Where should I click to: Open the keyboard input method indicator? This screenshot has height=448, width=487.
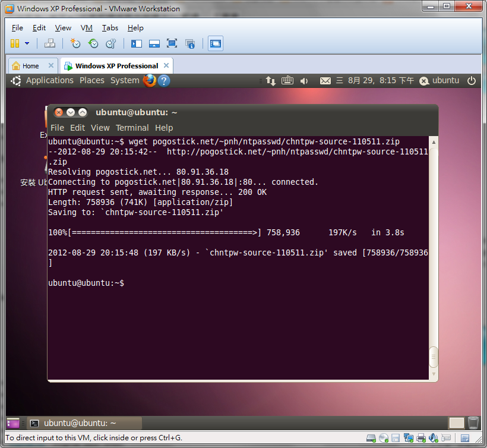click(x=287, y=80)
